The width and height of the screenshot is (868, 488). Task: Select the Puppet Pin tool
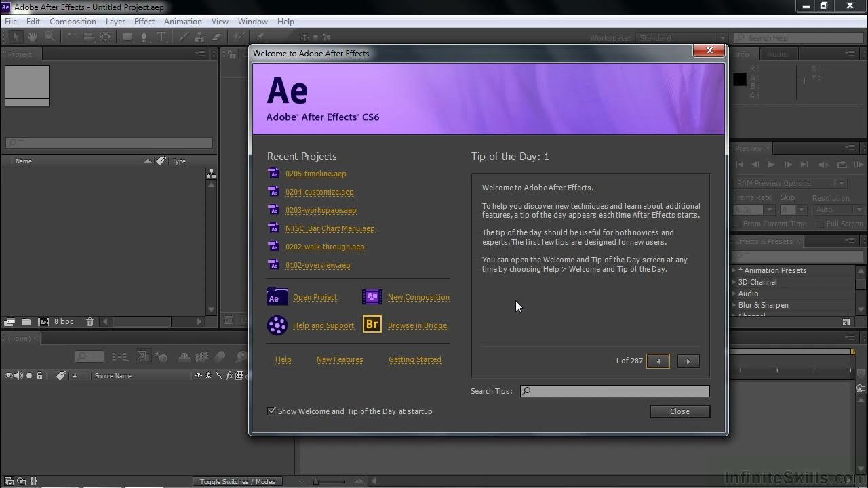coord(260,37)
